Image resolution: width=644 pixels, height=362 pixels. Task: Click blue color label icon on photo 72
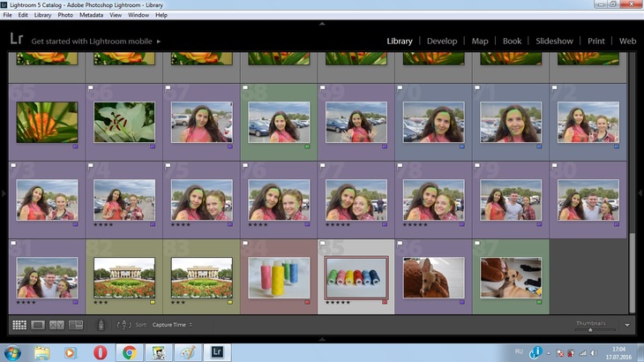click(x=617, y=147)
